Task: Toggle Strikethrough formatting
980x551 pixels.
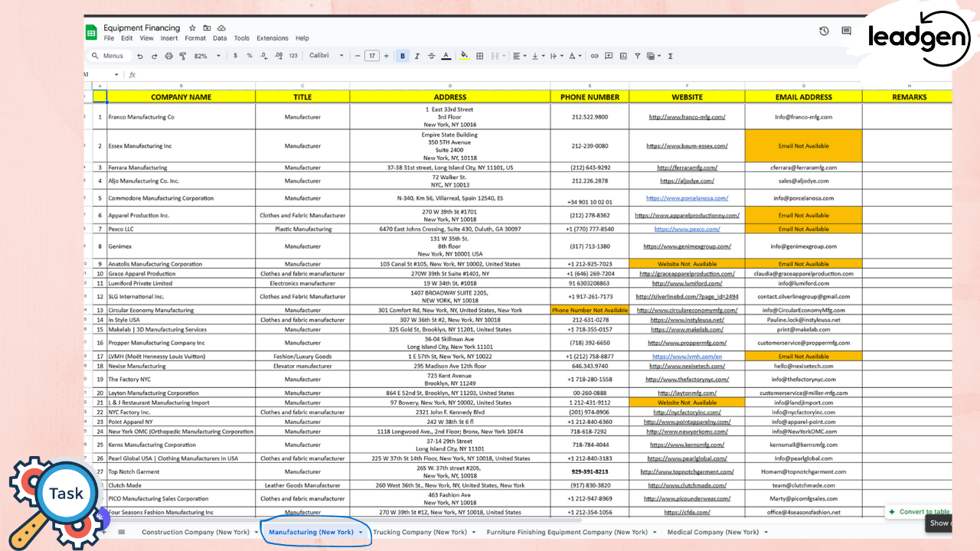Action: [432, 56]
